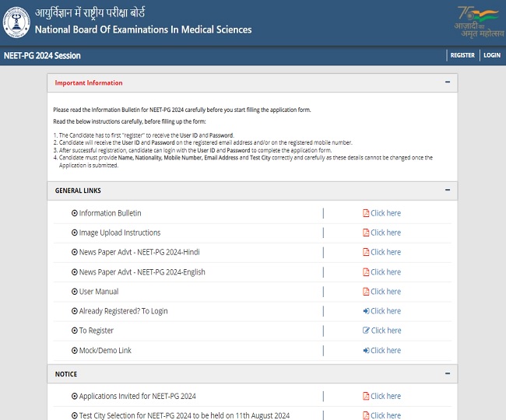The width and height of the screenshot is (506, 420).
Task: Click the Hindi board name heading
Action: [90, 13]
